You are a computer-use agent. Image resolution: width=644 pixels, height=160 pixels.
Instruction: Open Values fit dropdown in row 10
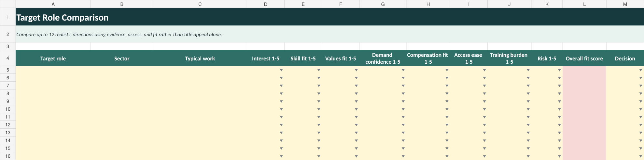[356, 109]
